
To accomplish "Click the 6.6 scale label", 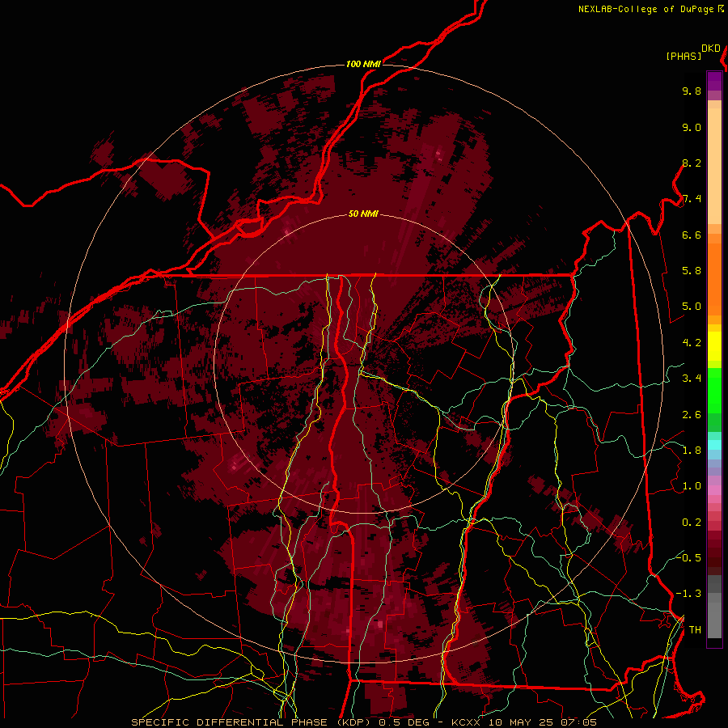I will click(x=692, y=235).
